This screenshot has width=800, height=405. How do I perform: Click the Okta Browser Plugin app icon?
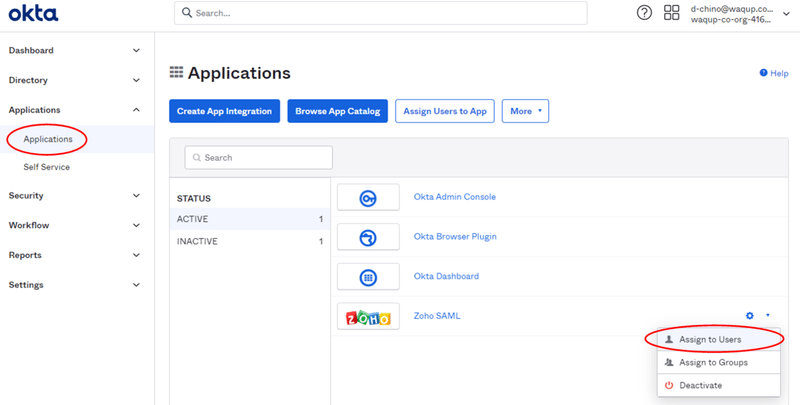(368, 237)
